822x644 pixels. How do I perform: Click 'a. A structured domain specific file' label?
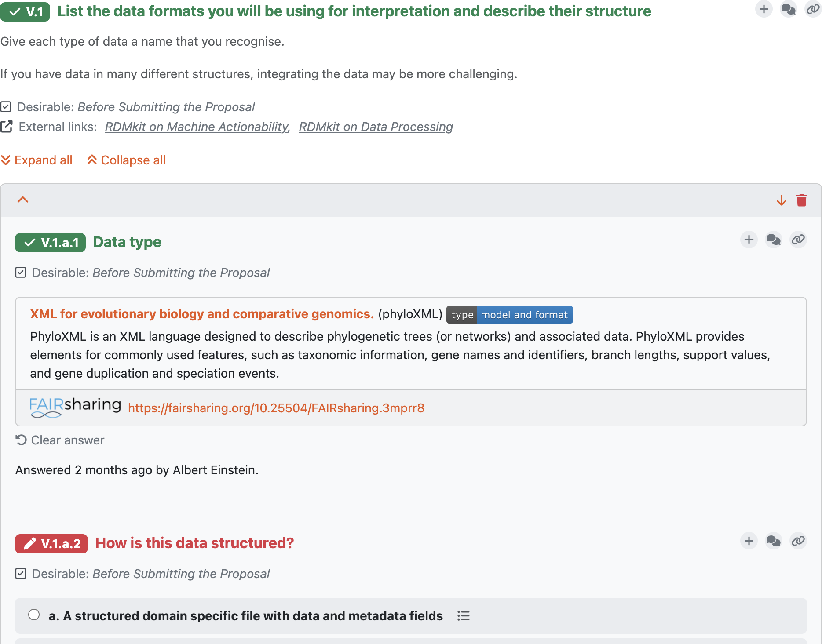tap(246, 616)
